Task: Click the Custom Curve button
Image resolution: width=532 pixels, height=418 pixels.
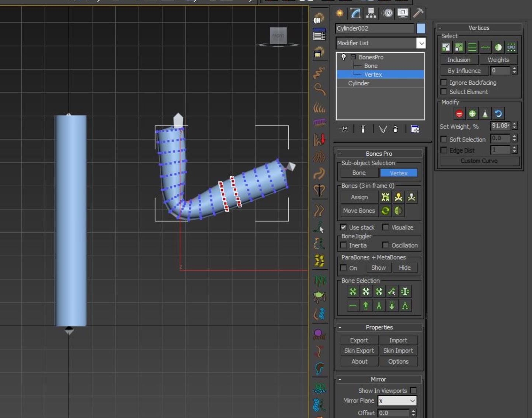Action: (x=479, y=161)
